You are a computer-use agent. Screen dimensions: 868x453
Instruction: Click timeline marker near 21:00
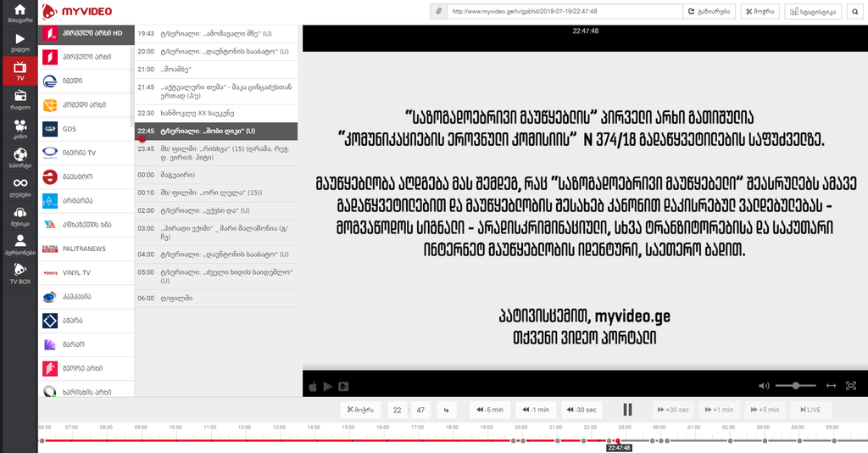coord(558,441)
